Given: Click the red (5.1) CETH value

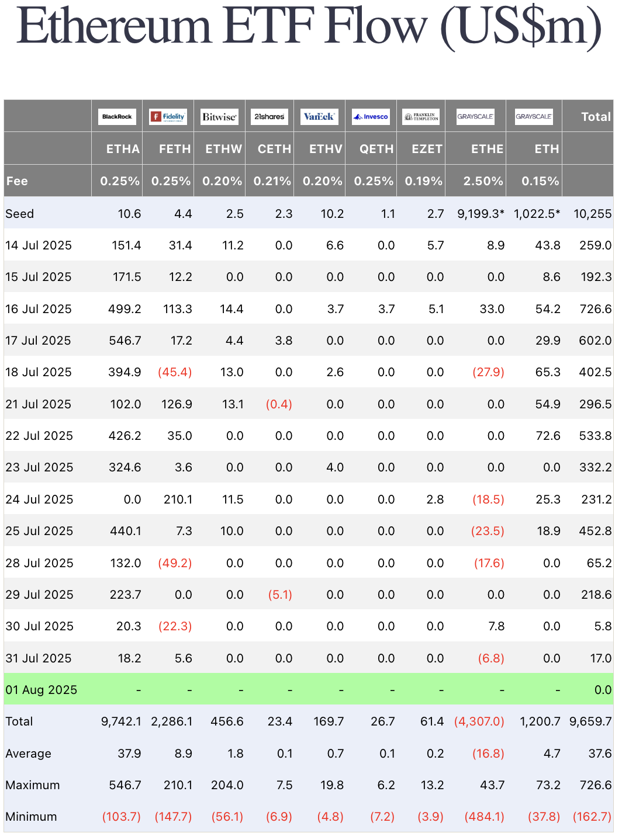Looking at the screenshot, I should coord(280,595).
